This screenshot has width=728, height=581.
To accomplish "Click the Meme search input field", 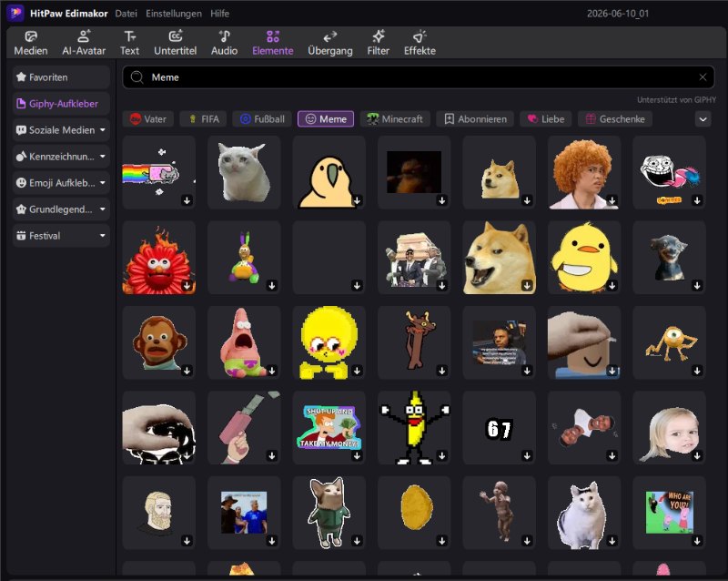I will 419,77.
